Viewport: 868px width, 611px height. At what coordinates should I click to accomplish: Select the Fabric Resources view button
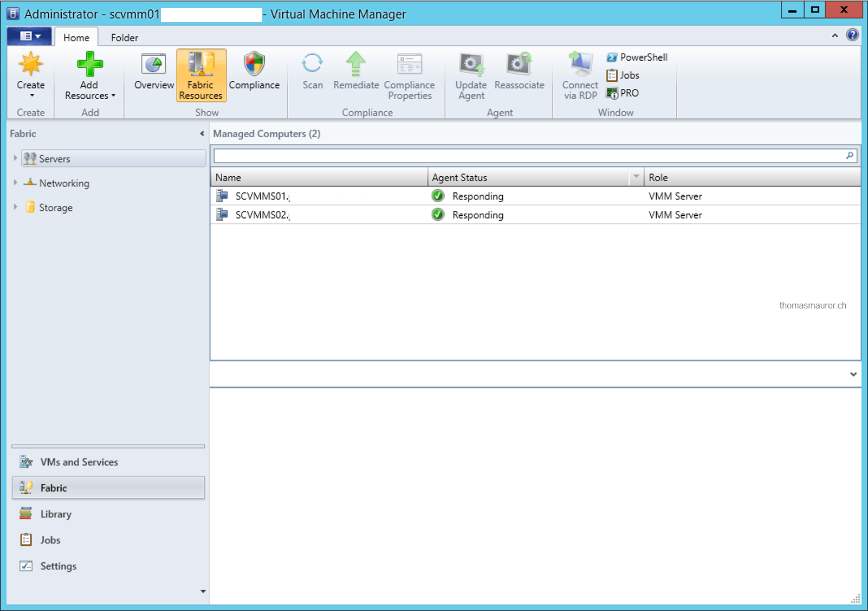coord(201,75)
